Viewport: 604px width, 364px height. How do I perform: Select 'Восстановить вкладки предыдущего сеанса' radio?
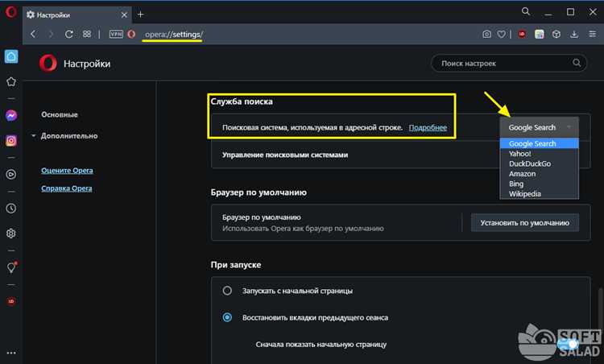click(227, 317)
